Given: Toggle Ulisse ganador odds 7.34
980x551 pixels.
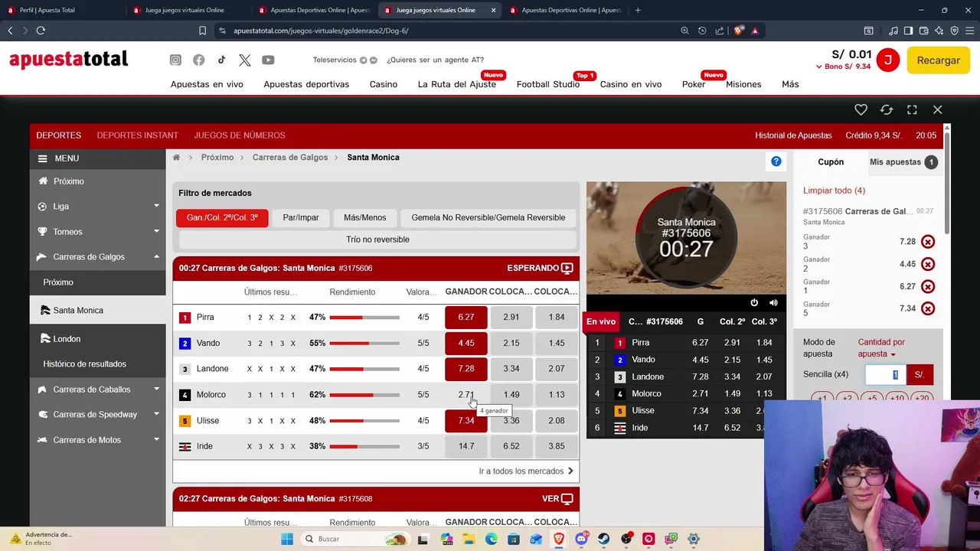Looking at the screenshot, I should 466,420.
